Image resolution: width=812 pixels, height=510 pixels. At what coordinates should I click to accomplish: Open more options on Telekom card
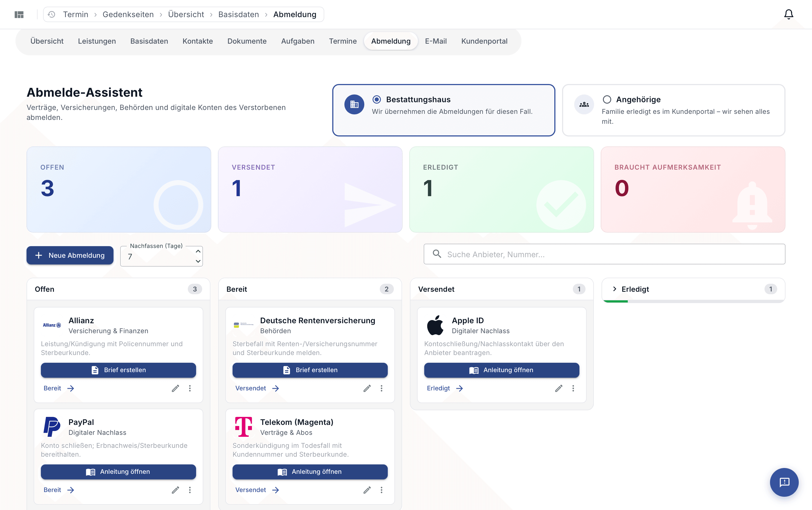point(381,490)
